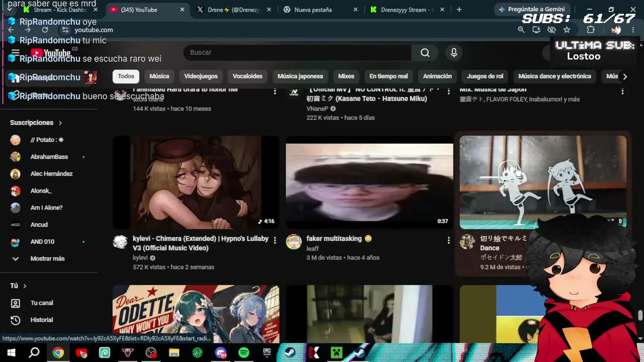
Task: Click the page's vertical scrollbar thumb
Action: (640, 315)
